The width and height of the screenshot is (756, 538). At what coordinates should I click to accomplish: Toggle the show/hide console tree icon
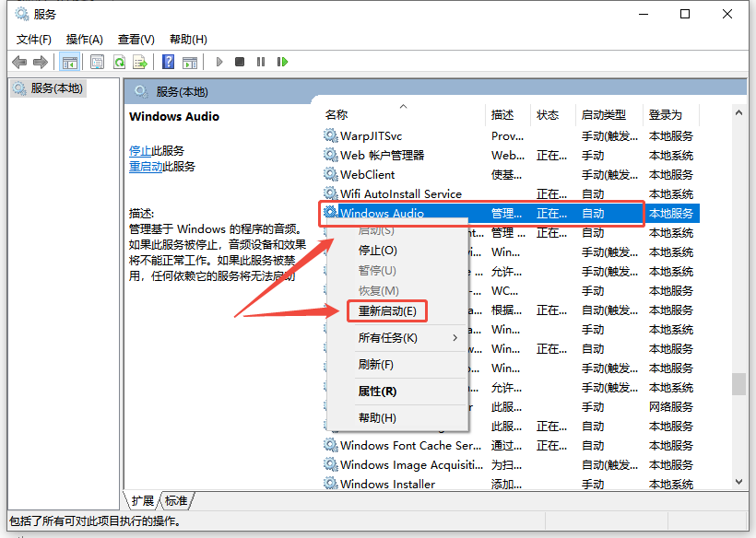click(69, 62)
